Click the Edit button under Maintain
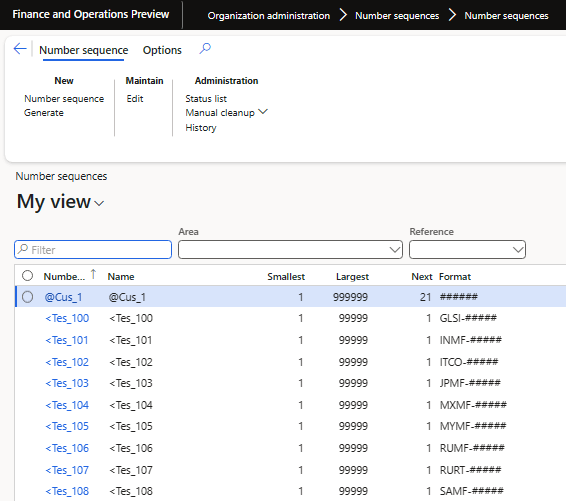Image resolution: width=566 pixels, height=501 pixels. tap(135, 99)
